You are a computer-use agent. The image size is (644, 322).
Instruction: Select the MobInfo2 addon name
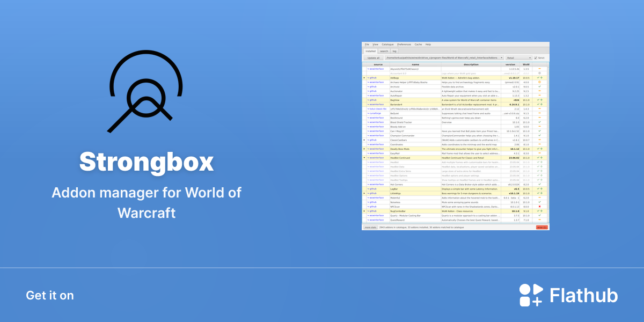(x=395, y=198)
